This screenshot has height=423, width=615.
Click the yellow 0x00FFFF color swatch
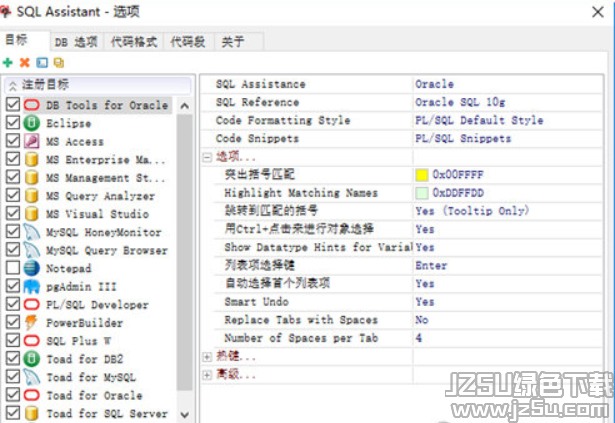pyautogui.click(x=422, y=175)
